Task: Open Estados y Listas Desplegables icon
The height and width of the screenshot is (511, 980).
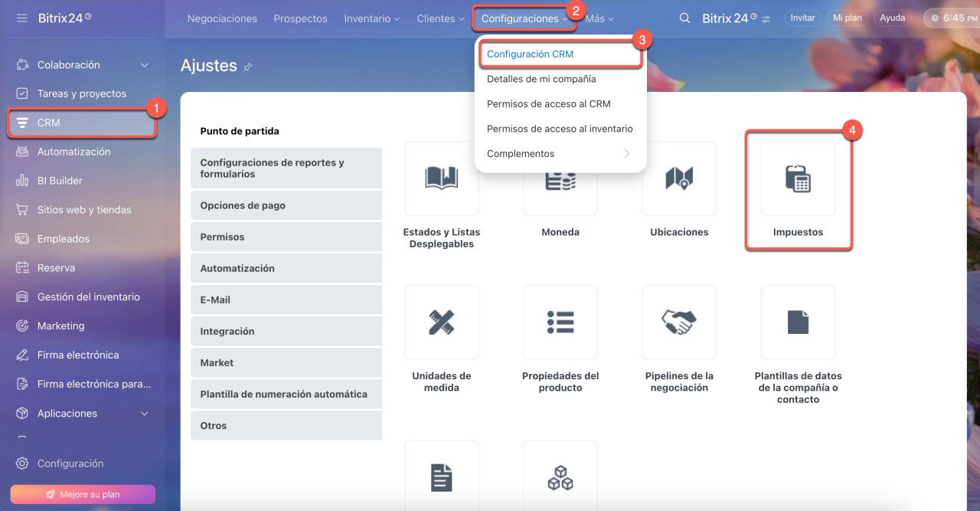Action: click(441, 179)
